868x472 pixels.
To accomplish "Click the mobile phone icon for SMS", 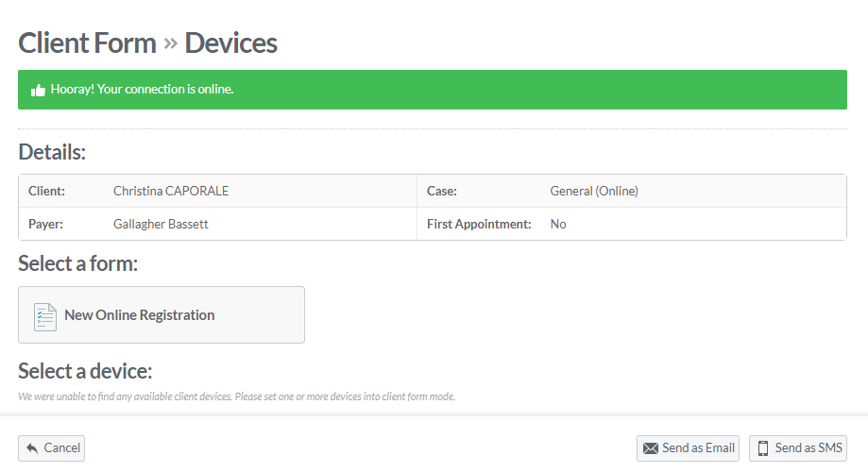I will 763,448.
